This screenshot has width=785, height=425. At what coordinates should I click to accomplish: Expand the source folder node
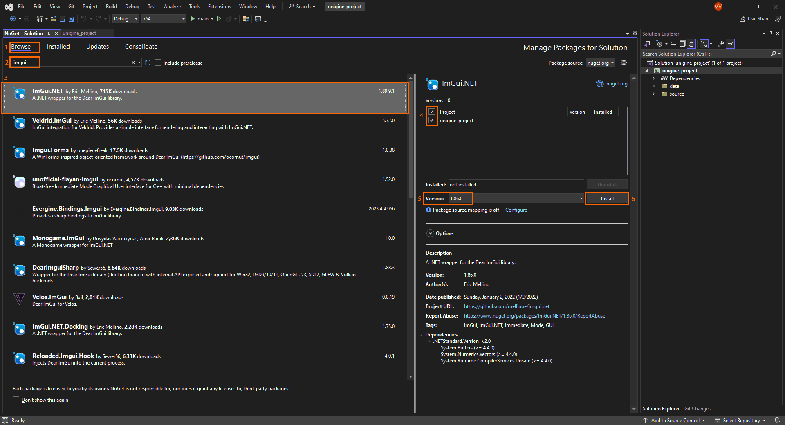pyautogui.click(x=654, y=94)
